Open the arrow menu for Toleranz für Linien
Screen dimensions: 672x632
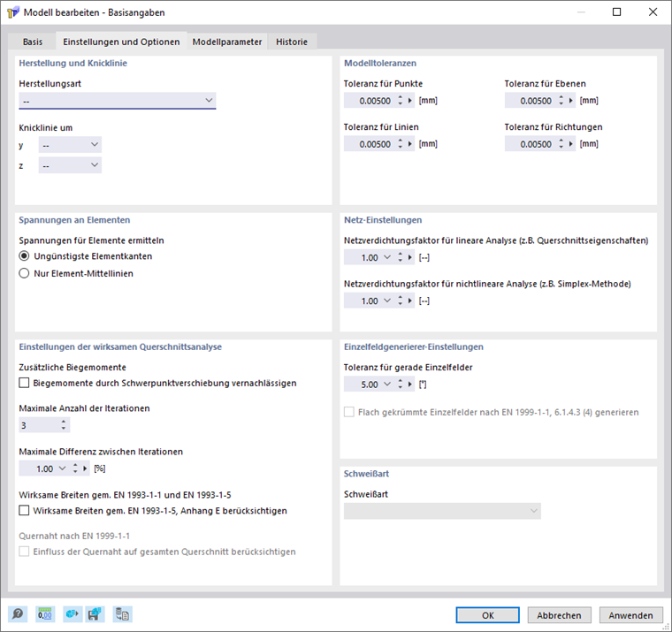click(x=410, y=144)
